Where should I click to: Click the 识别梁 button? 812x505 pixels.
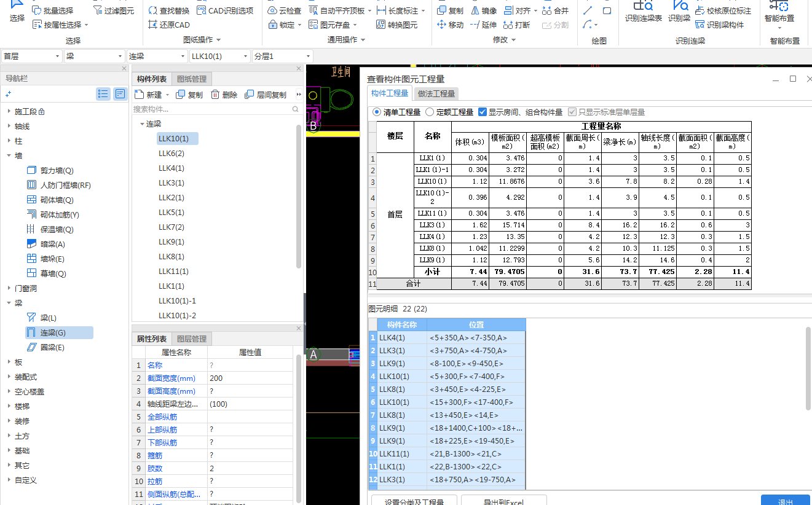(679, 11)
